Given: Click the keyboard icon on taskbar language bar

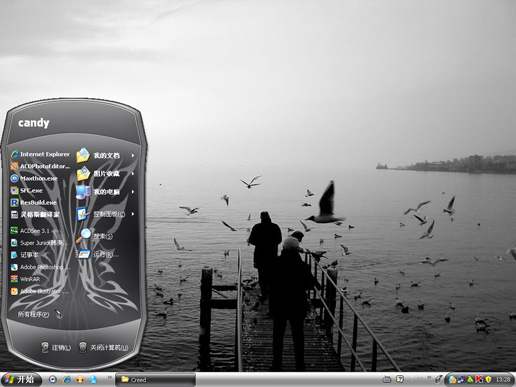Looking at the screenshot, I should [387, 379].
